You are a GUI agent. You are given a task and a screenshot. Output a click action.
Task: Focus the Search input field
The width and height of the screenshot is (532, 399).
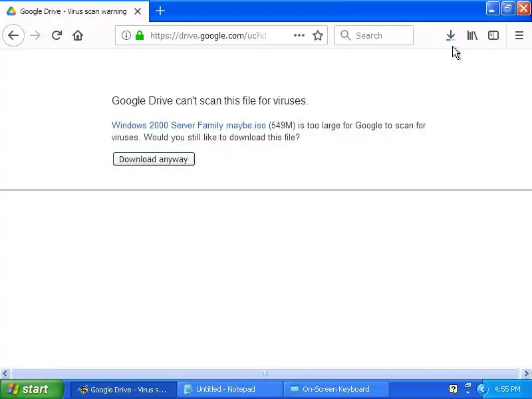pos(374,35)
